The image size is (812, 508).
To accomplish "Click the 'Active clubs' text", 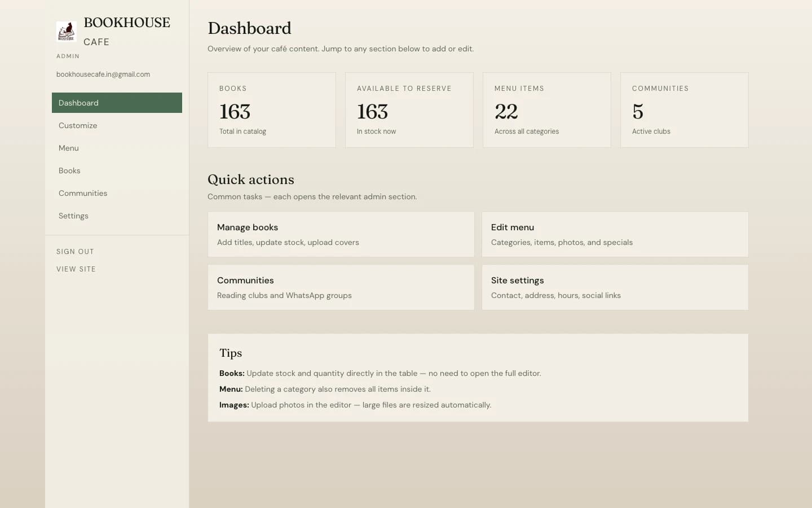I will [651, 132].
